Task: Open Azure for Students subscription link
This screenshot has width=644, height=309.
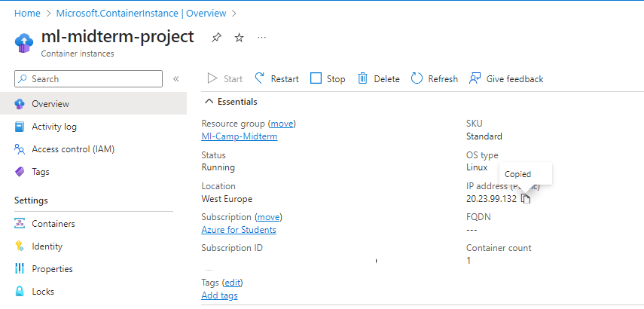Action: 239,229
